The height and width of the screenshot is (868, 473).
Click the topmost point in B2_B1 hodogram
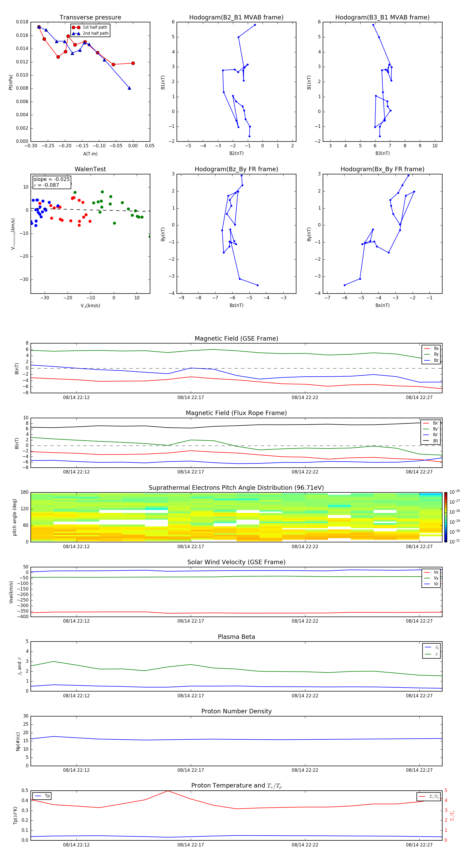pos(255,25)
